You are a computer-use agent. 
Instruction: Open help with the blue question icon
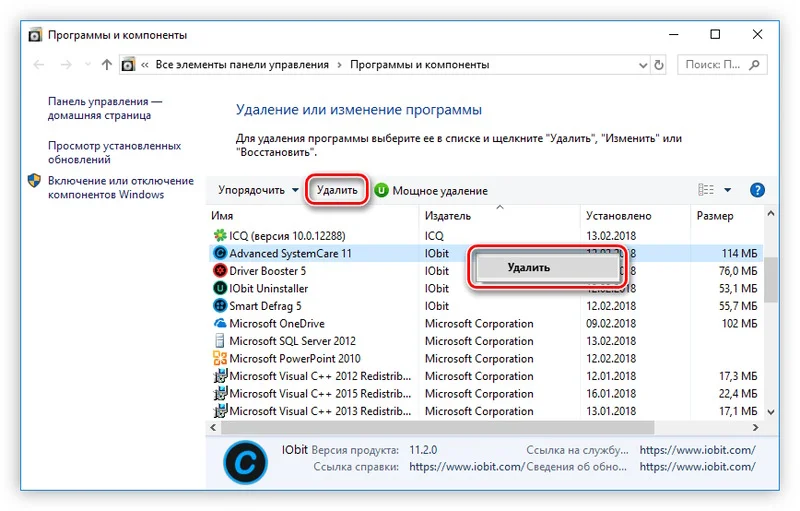coord(757,190)
